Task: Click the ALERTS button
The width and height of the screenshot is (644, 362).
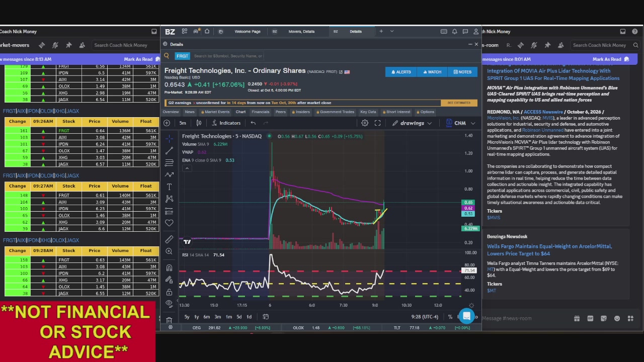Action: (x=401, y=72)
